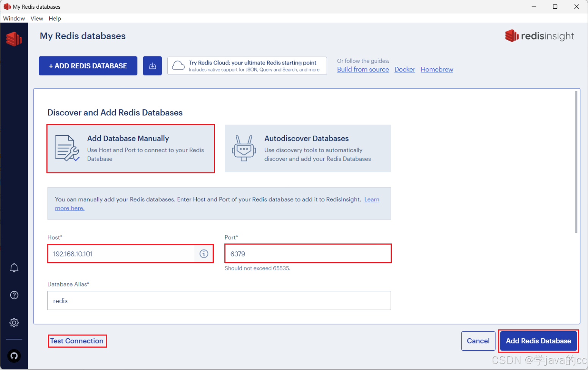Open the help center question mark icon

(x=14, y=295)
